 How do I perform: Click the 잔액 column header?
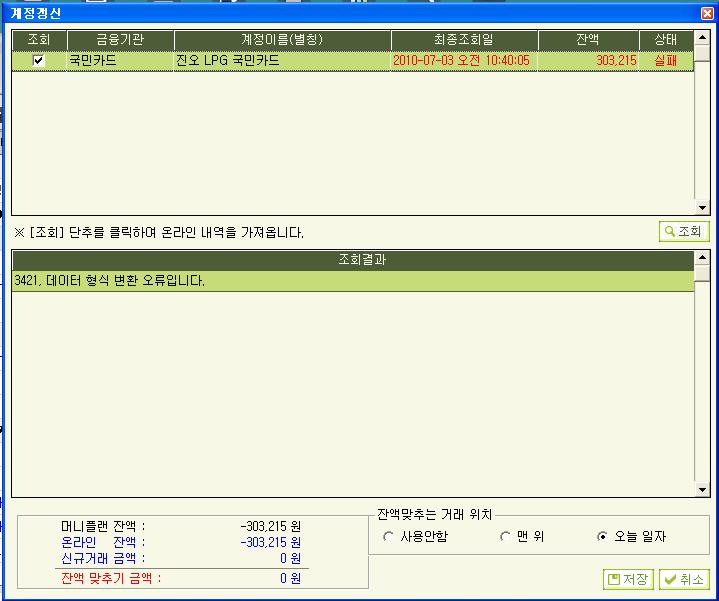point(589,40)
